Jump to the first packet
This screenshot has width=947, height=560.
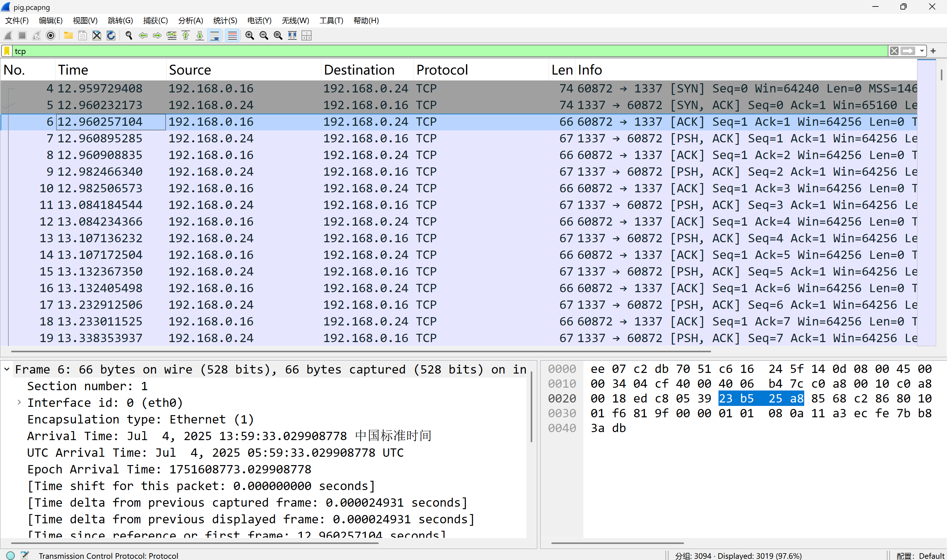(186, 35)
